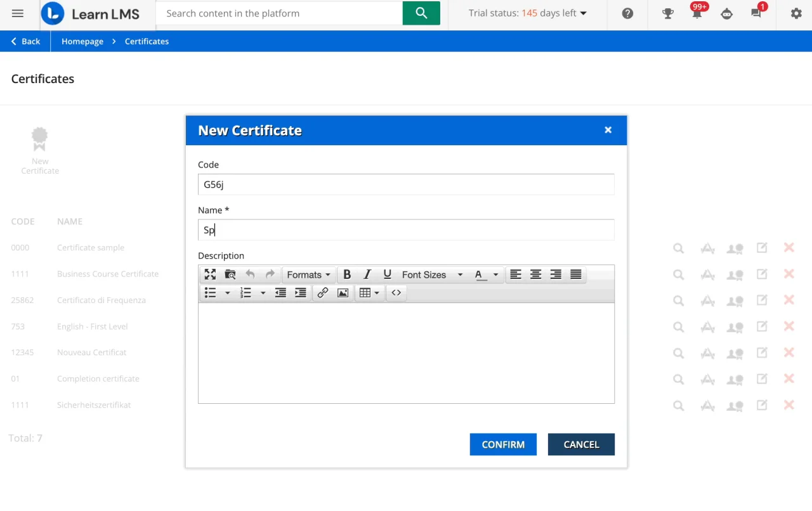Toggle fullscreen mode in the description editor

210,275
